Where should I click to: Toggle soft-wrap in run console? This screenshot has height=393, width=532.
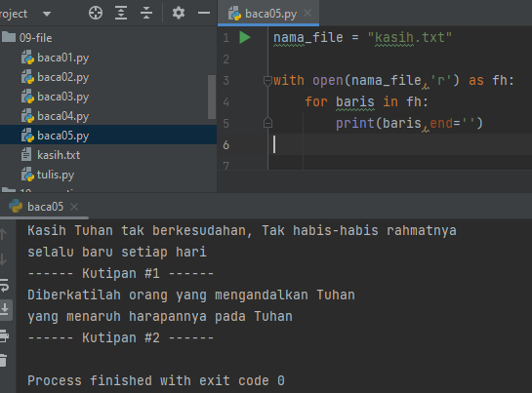tap(4, 286)
